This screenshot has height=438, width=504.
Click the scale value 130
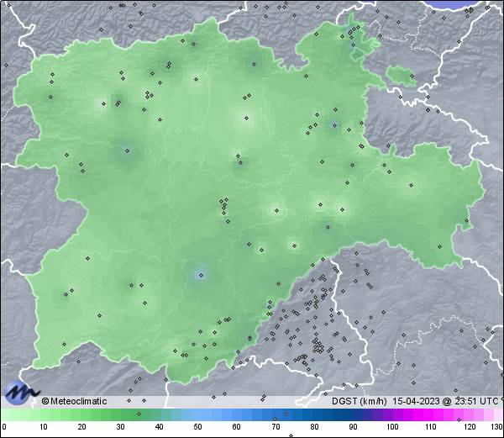[497, 427]
